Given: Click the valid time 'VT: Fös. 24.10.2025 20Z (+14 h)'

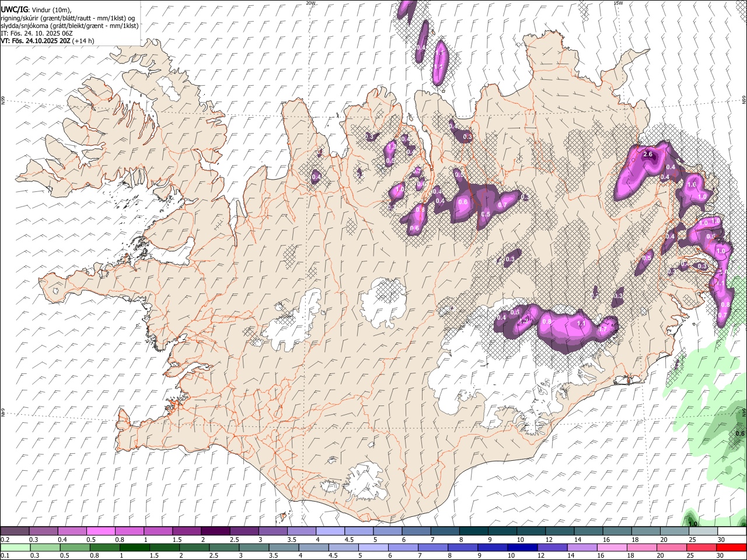Looking at the screenshot, I should (47, 41).
